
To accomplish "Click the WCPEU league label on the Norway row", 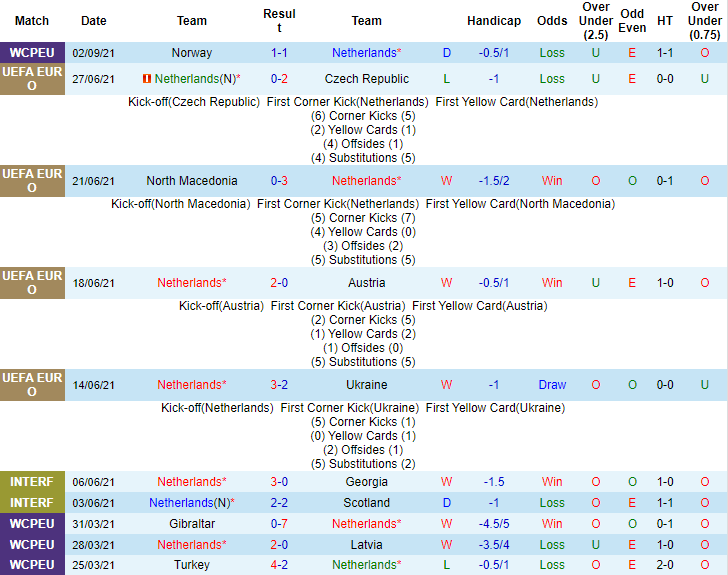I will 32,52.
